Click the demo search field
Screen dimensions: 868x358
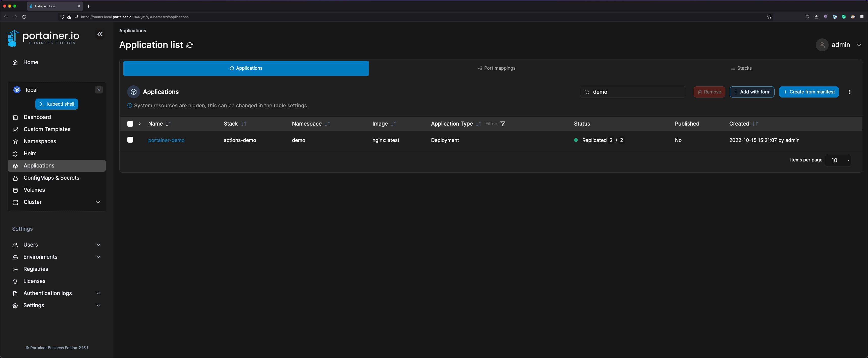(633, 92)
